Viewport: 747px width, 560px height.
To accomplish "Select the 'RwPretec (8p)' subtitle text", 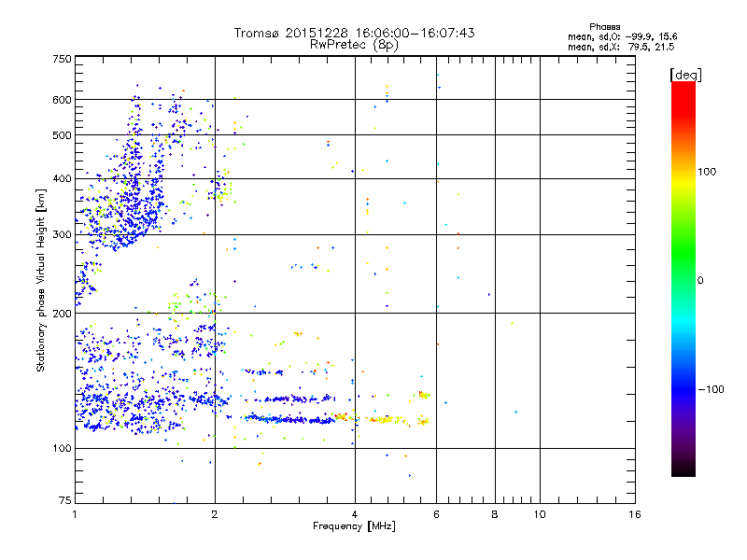I will point(354,45).
